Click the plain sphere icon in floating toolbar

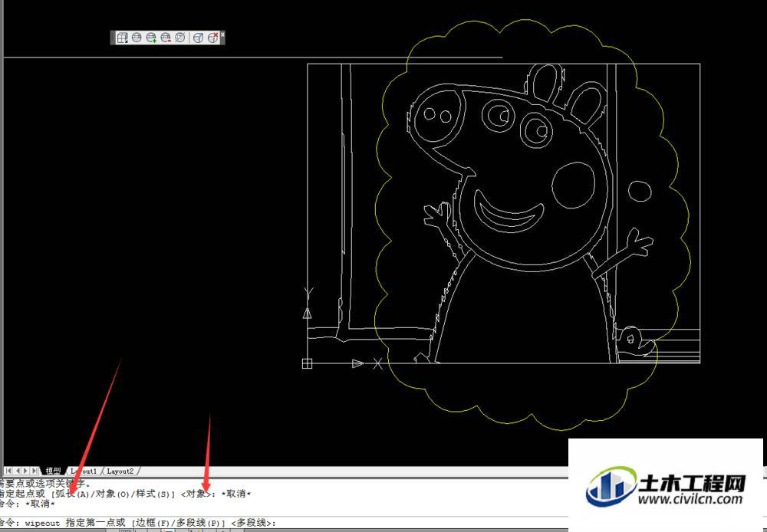coord(137,38)
